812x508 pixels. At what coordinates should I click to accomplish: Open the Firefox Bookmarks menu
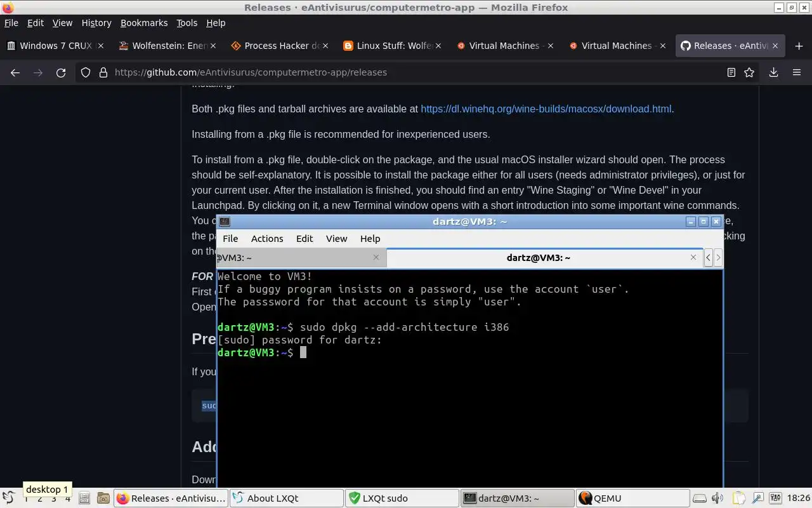click(x=144, y=23)
